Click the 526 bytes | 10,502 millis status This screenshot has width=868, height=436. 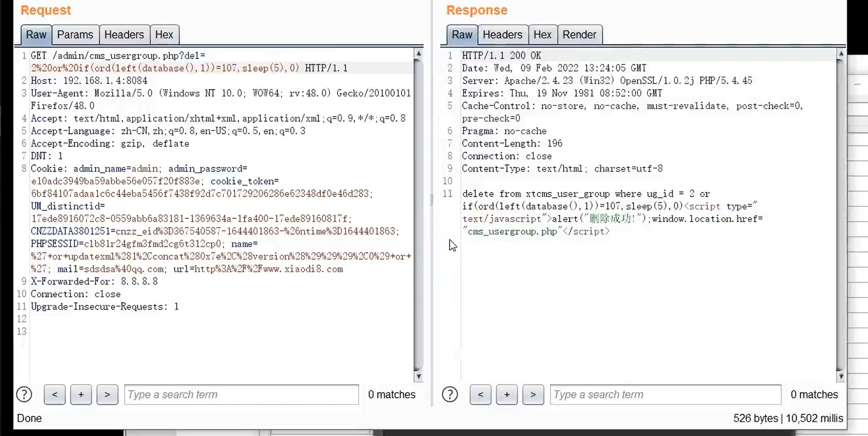coord(788,418)
